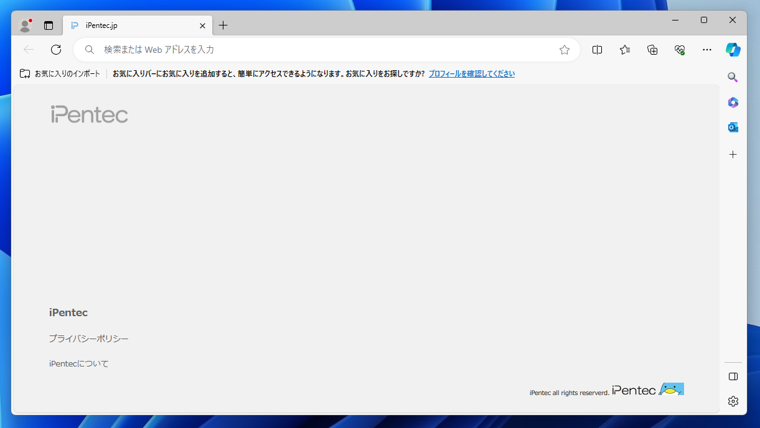
Task: Open the Microsoft 365 sidebar icon
Action: pyautogui.click(x=733, y=102)
